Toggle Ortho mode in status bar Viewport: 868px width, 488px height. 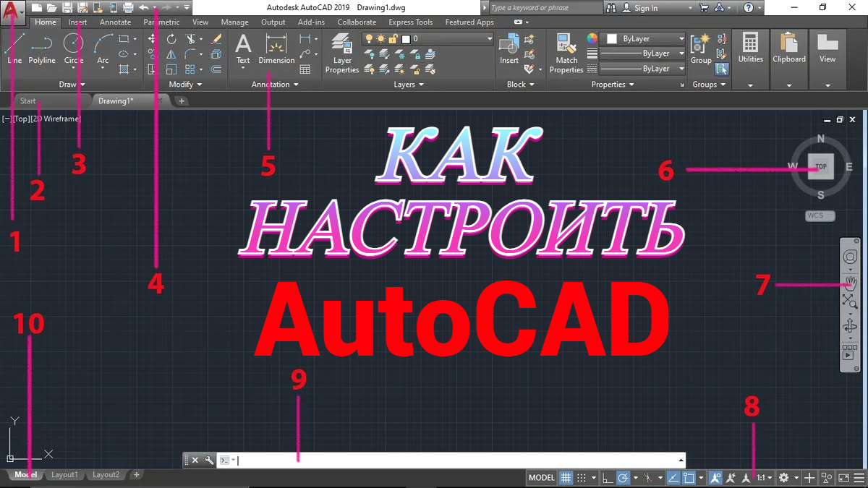click(608, 478)
